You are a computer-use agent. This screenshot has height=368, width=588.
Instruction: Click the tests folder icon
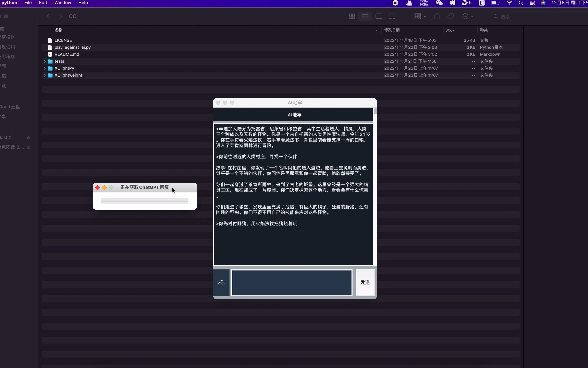tap(50, 61)
